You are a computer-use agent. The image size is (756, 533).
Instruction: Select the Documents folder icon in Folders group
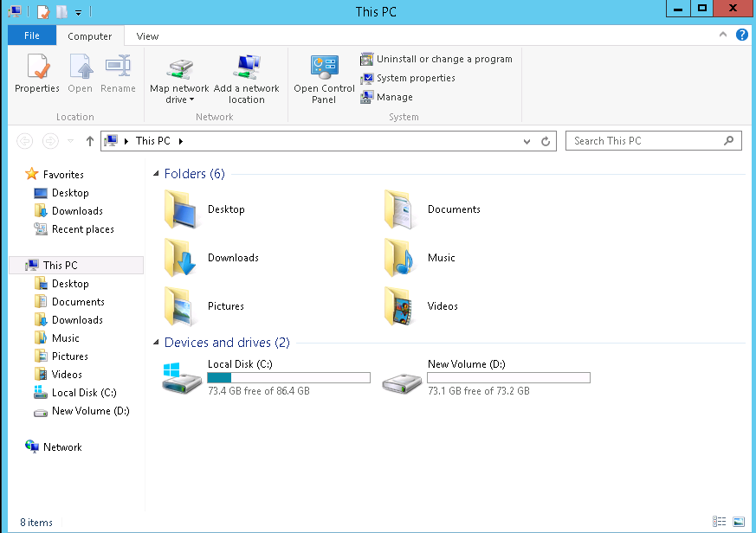400,209
